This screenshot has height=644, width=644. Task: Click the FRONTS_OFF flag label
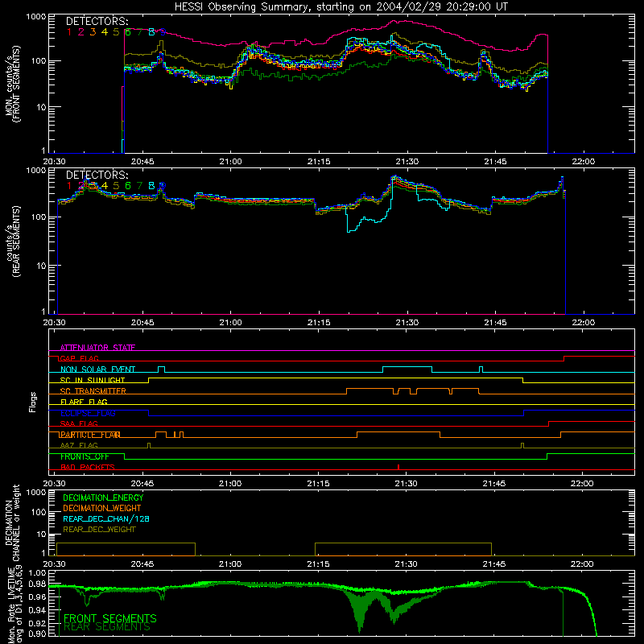point(85,456)
